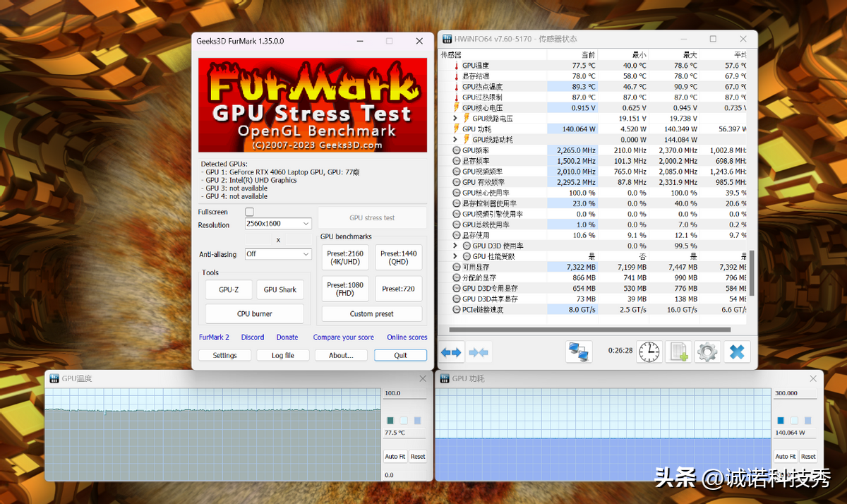The width and height of the screenshot is (847, 504).
Task: Click the lightning icon beside GPU 功耗 row
Action: click(x=456, y=129)
